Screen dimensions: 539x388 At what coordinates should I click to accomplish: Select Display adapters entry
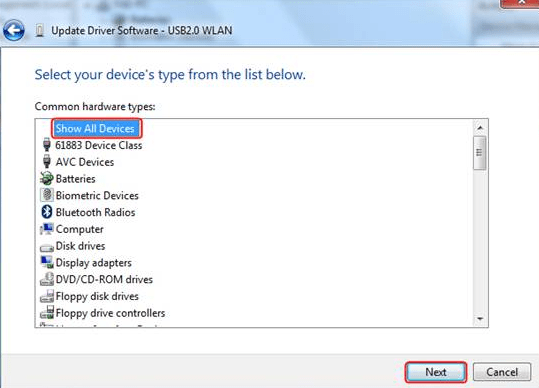click(94, 263)
